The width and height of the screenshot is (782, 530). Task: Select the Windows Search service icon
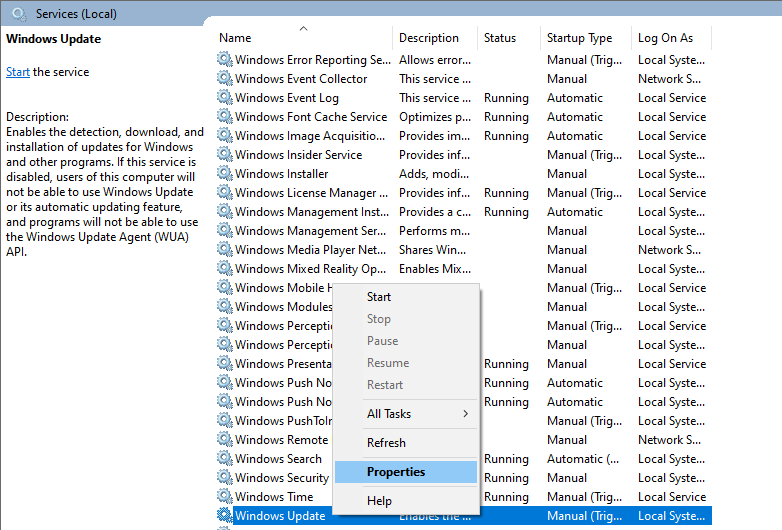click(225, 458)
